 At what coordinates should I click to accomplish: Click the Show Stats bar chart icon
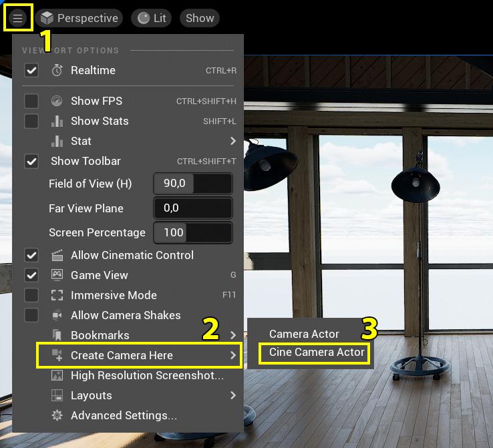coord(57,121)
